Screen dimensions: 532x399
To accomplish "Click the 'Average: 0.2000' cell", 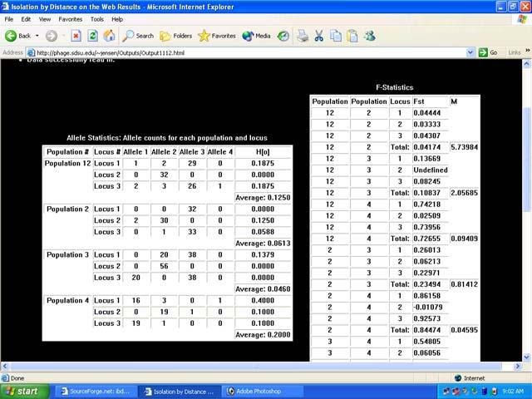I will coord(263,334).
